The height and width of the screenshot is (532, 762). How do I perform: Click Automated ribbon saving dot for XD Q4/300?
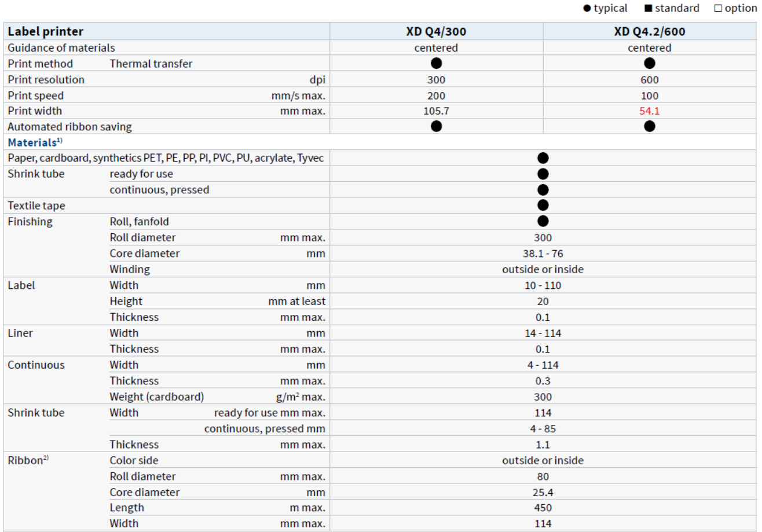click(437, 126)
